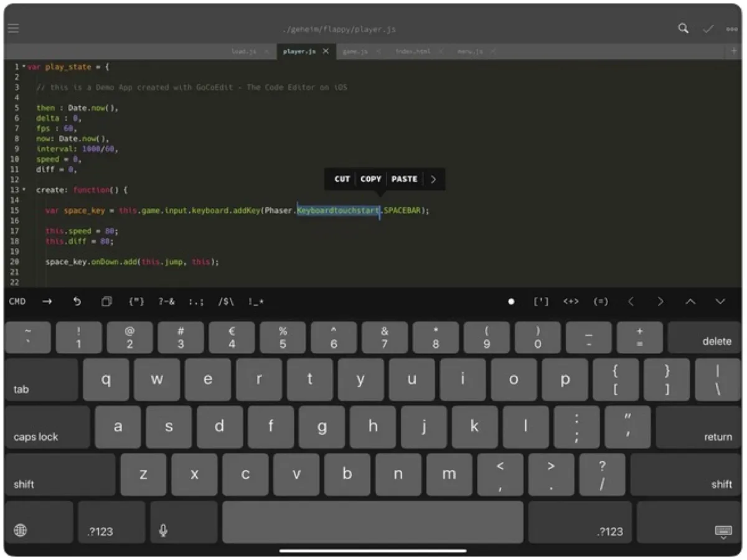Open the hamburger sidebar menu
Viewport: 747px width, 560px height.
point(13,29)
